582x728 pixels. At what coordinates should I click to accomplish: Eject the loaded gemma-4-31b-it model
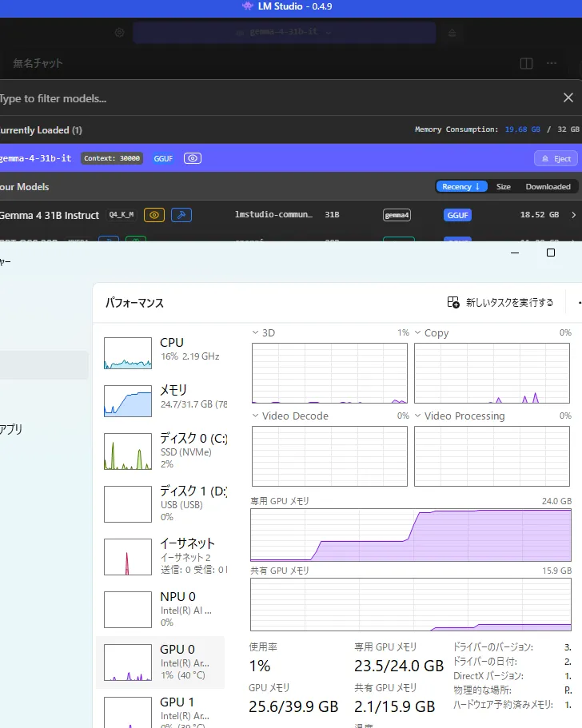pyautogui.click(x=555, y=158)
